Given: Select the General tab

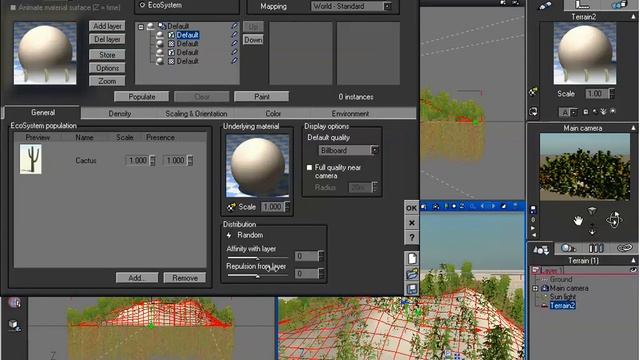Looking at the screenshot, I should point(42,112).
